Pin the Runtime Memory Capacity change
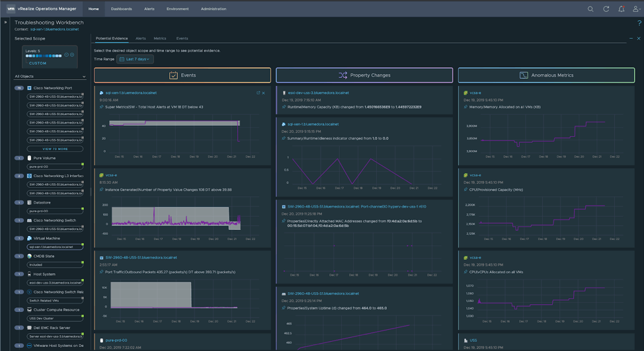Viewport: 644px width, 351px height. coord(284,106)
